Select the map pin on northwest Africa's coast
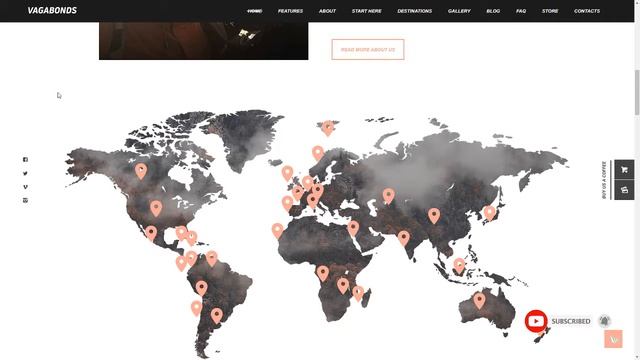 tap(278, 231)
